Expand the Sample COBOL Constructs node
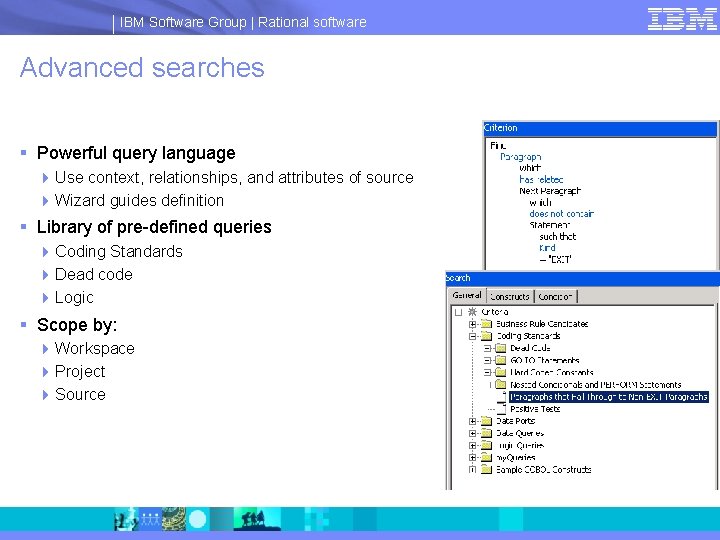 pos(472,469)
